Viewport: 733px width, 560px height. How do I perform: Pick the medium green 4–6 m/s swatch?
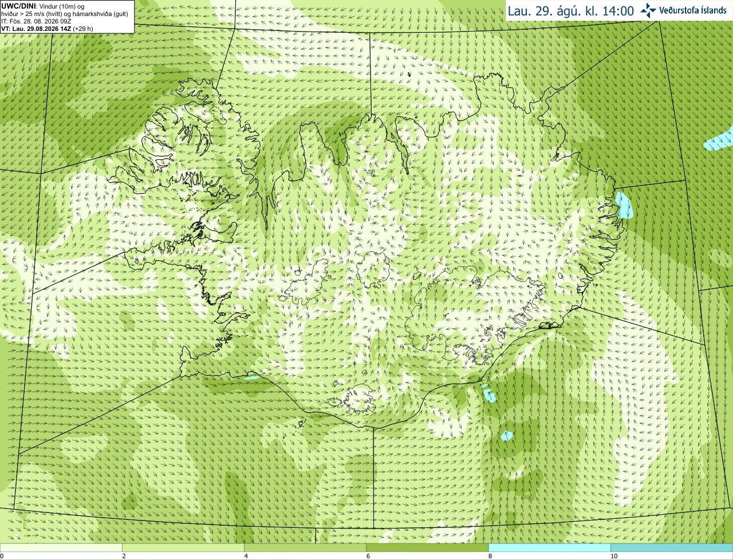305,548
